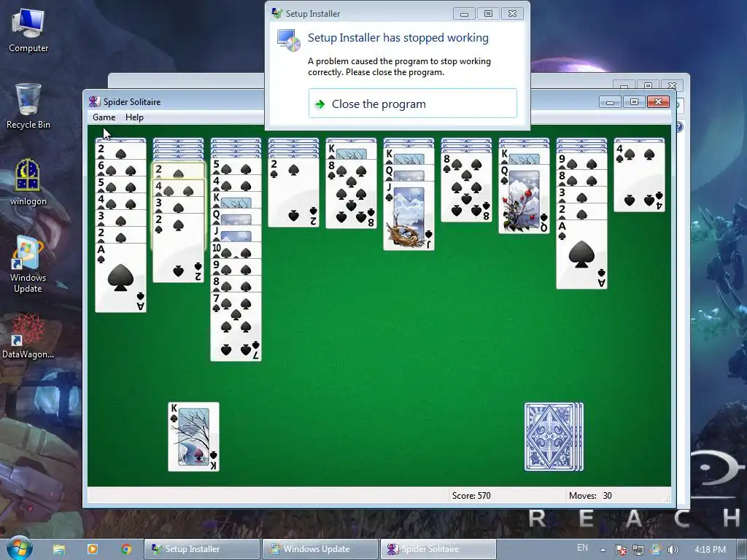Viewport: 747px width, 560px height.
Task: Select the 8 of spades in fifth column
Action: pyautogui.click(x=351, y=194)
